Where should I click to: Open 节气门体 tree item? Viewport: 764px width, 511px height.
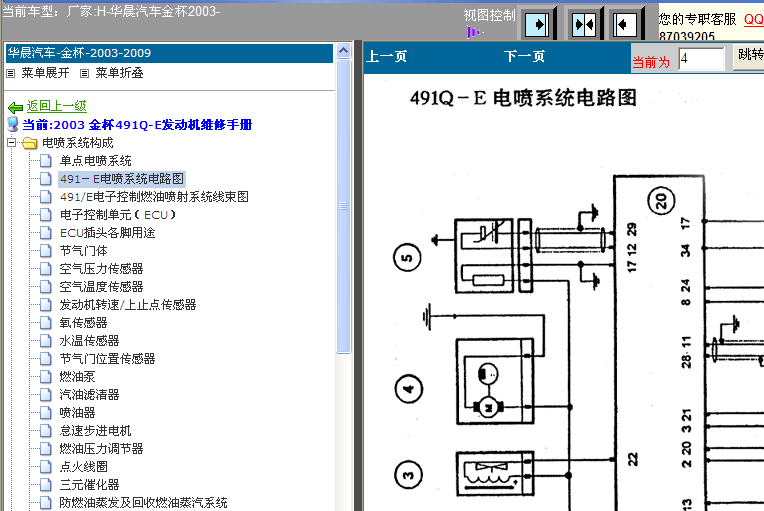83,251
